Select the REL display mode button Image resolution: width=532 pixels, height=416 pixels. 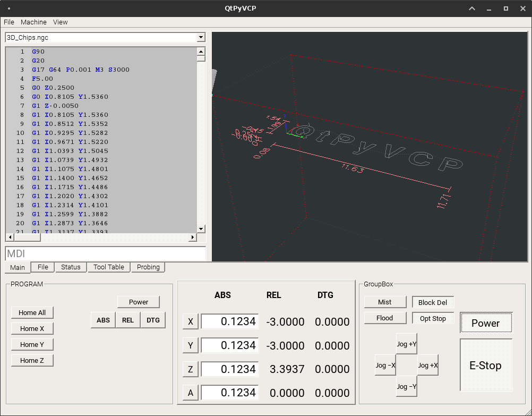[128, 320]
